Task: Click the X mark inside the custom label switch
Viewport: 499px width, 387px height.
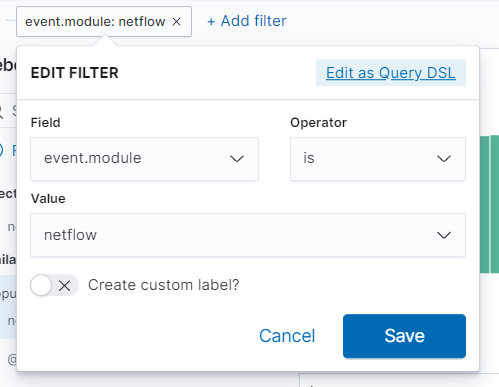Action: [64, 286]
